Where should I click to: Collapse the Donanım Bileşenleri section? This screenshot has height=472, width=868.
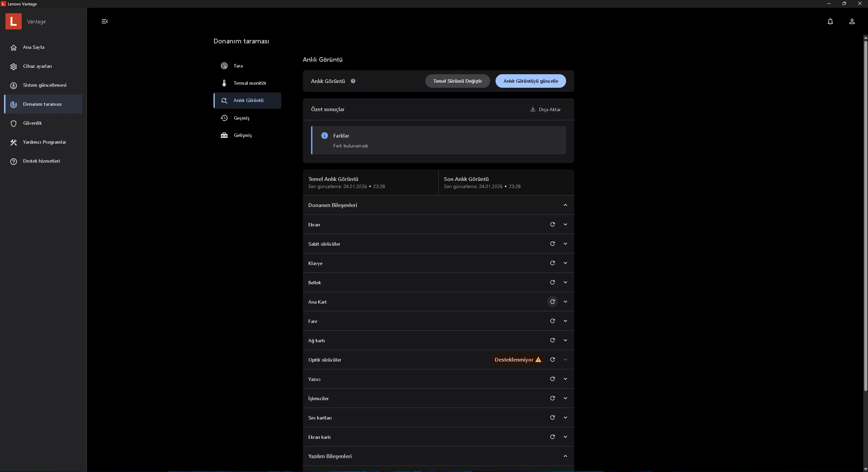(565, 205)
